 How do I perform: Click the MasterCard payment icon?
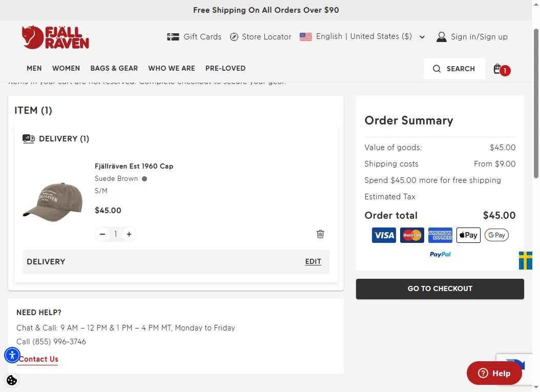412,235
